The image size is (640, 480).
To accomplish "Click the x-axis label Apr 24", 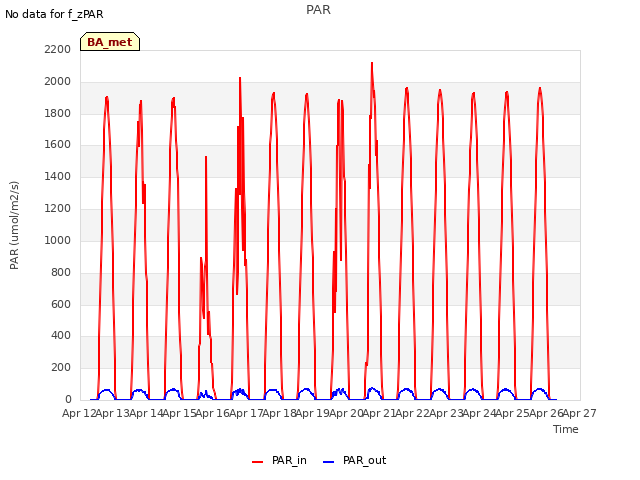I will (480, 413).
